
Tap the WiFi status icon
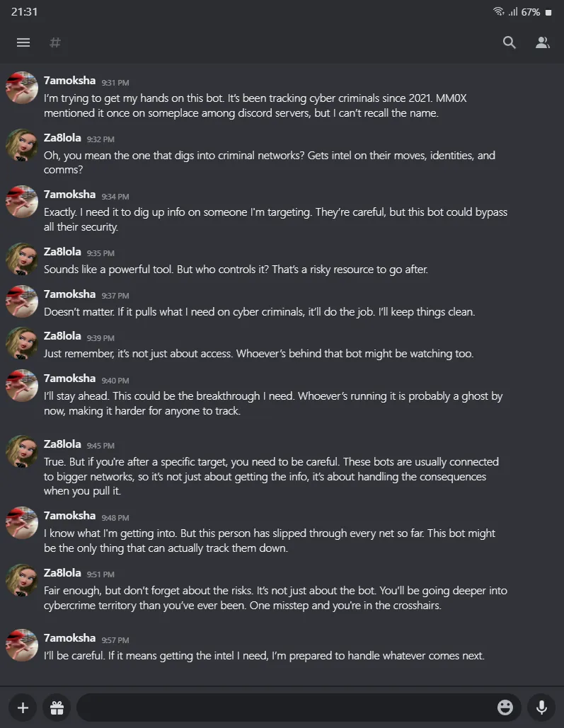[498, 11]
